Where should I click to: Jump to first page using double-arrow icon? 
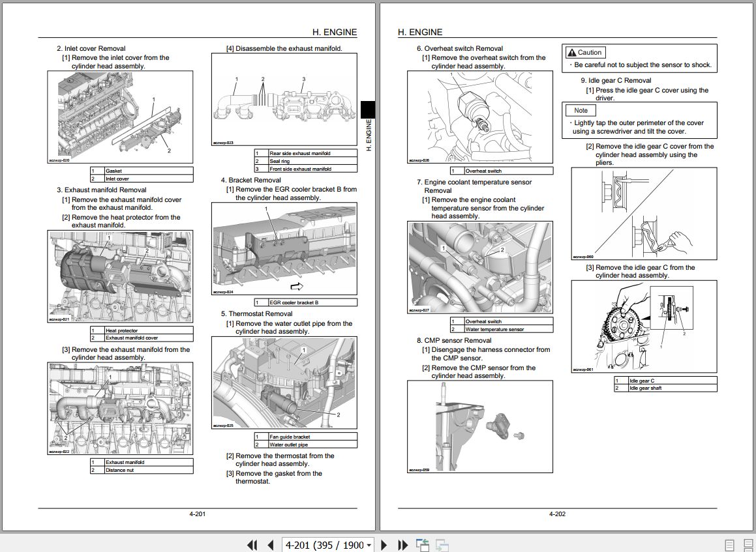(252, 544)
